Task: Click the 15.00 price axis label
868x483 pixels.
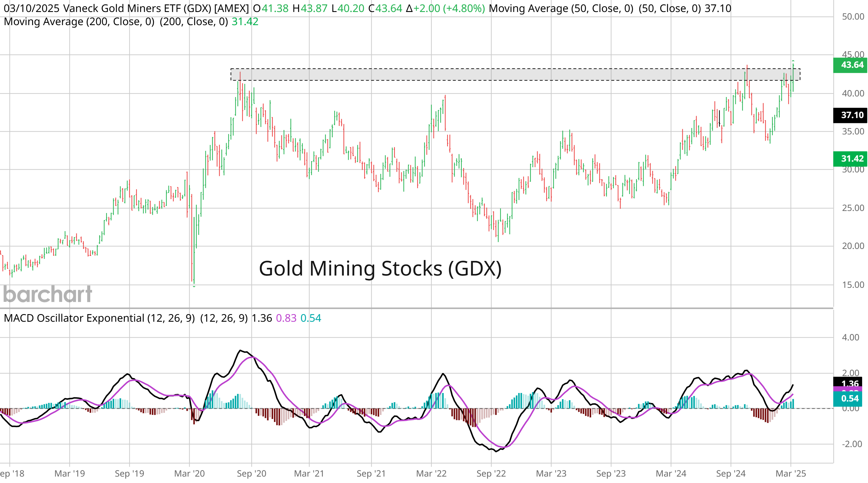Action: pos(853,285)
